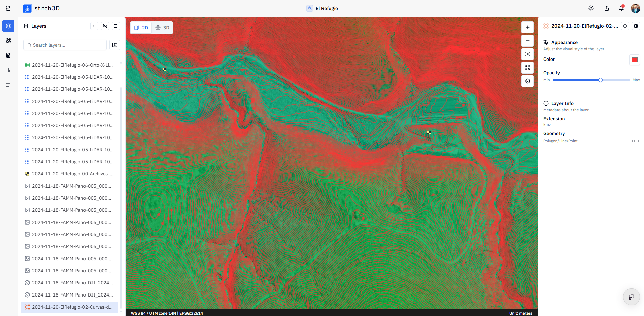Focus the Search layers field
The width and height of the screenshot is (644, 316).
click(x=65, y=45)
